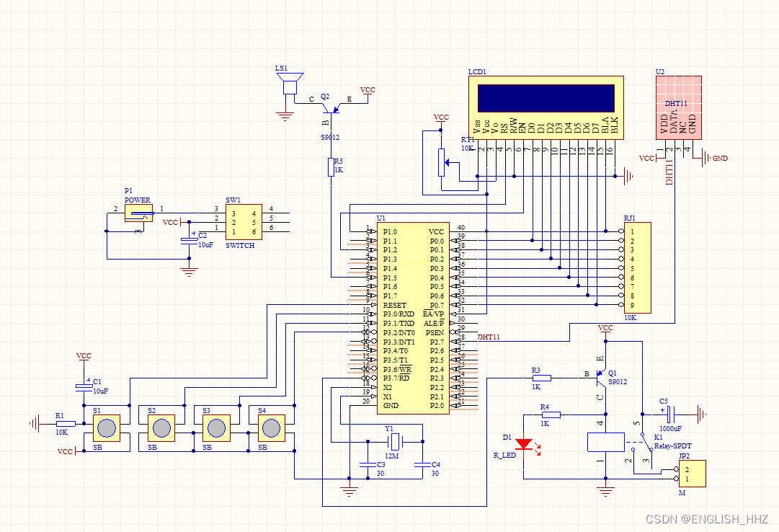779x532 pixels.
Task: Click the R5 1K resistor
Action: [331, 167]
